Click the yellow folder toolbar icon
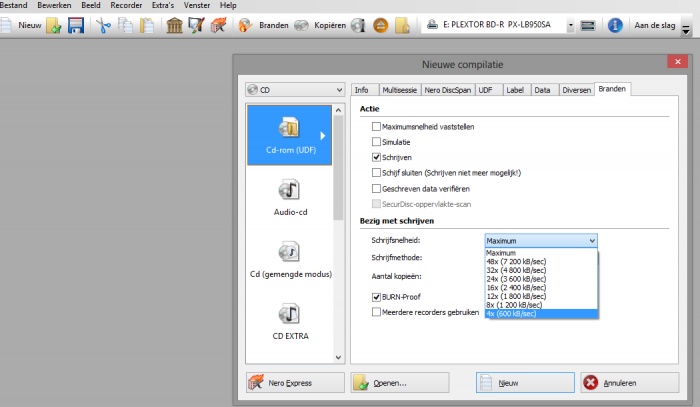This screenshot has width=700, height=407. click(402, 25)
